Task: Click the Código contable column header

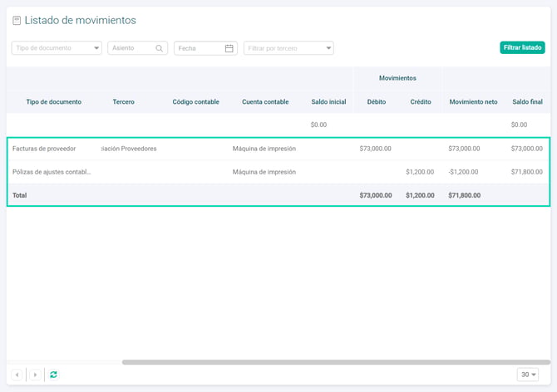Action: pos(195,102)
